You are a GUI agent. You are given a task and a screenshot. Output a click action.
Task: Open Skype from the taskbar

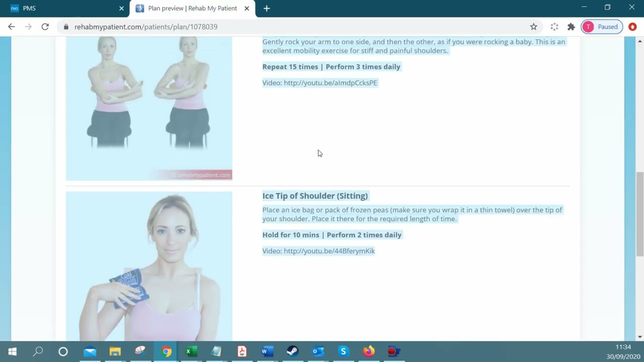(x=343, y=351)
